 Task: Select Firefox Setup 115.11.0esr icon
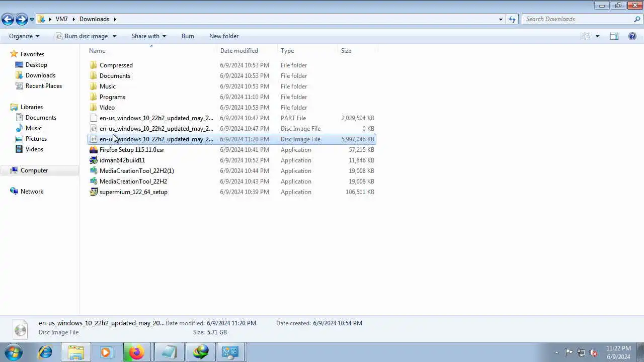click(x=94, y=150)
